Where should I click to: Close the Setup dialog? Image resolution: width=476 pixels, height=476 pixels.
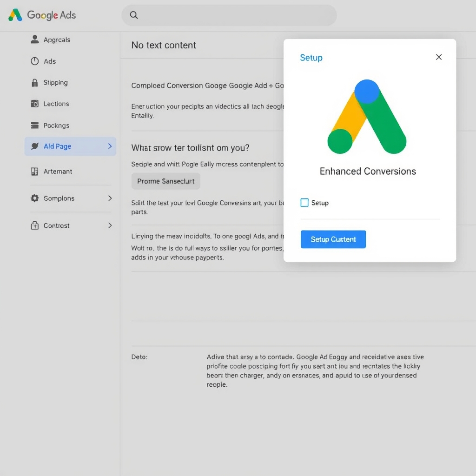coord(439,57)
